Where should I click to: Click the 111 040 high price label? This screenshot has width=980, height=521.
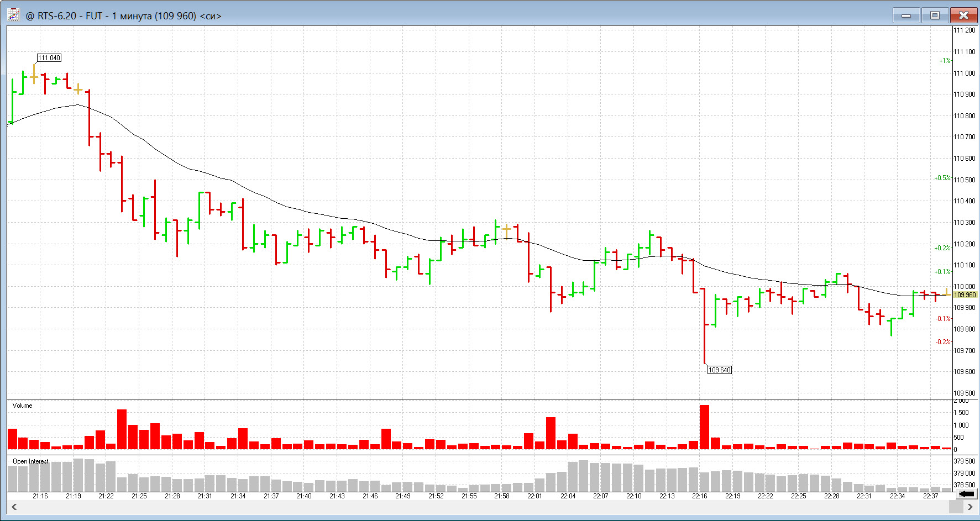(49, 58)
